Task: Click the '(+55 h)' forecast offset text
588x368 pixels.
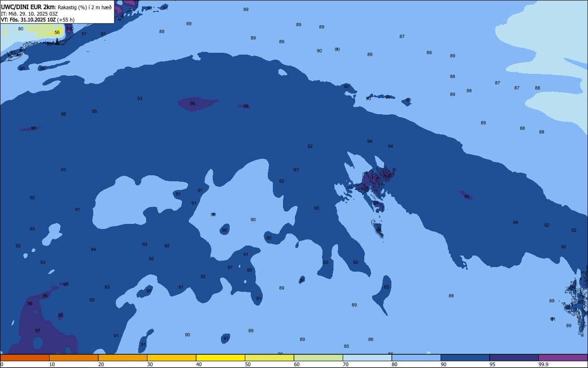Action: [x=66, y=20]
